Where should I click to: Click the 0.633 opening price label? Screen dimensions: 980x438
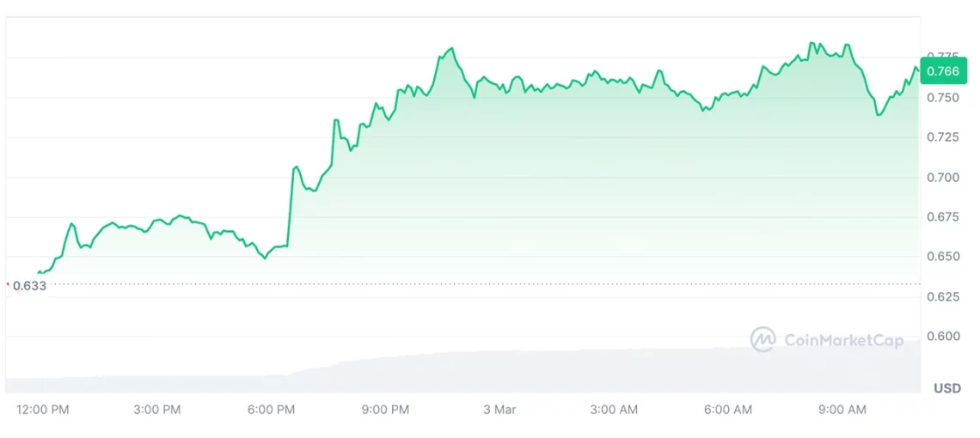(28, 286)
